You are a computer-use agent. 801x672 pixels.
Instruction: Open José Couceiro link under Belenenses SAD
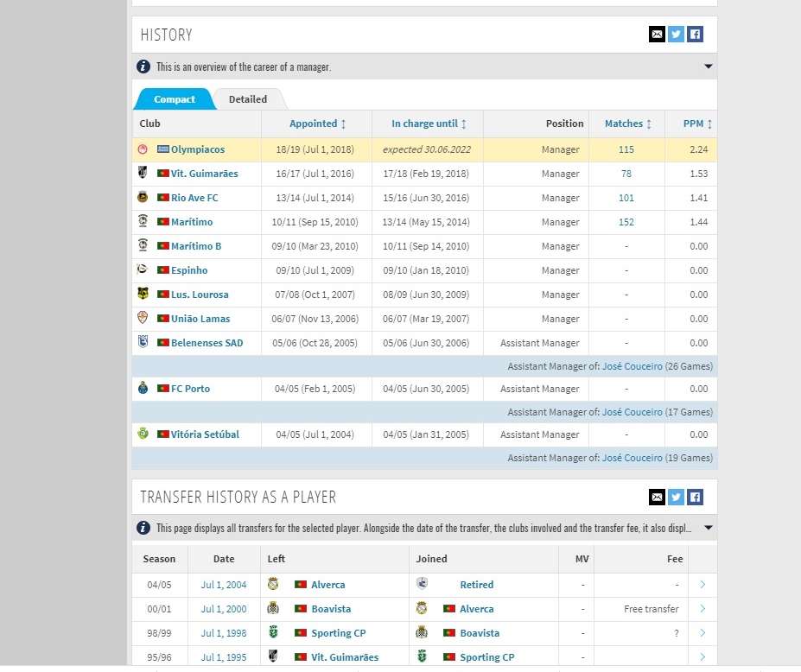pos(632,366)
